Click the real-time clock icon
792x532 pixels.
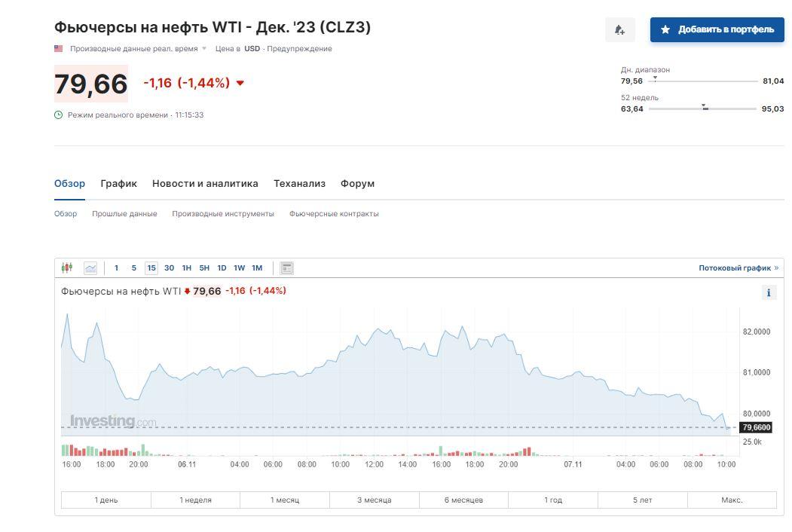59,115
